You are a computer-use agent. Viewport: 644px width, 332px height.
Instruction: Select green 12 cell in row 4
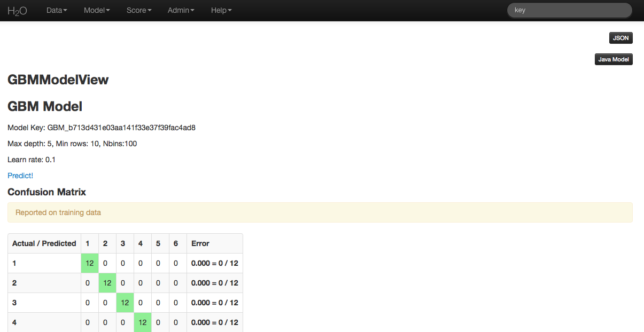143,322
